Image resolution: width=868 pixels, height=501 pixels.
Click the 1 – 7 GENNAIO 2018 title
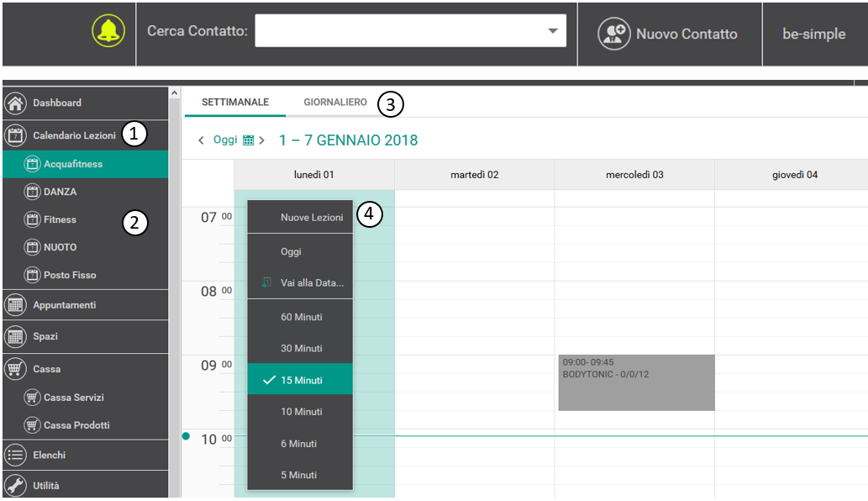pos(348,140)
